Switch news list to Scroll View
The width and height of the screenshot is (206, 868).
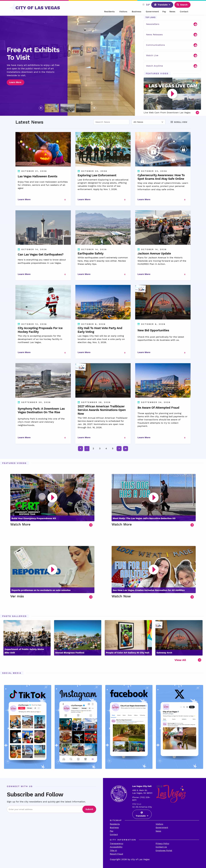179,122
